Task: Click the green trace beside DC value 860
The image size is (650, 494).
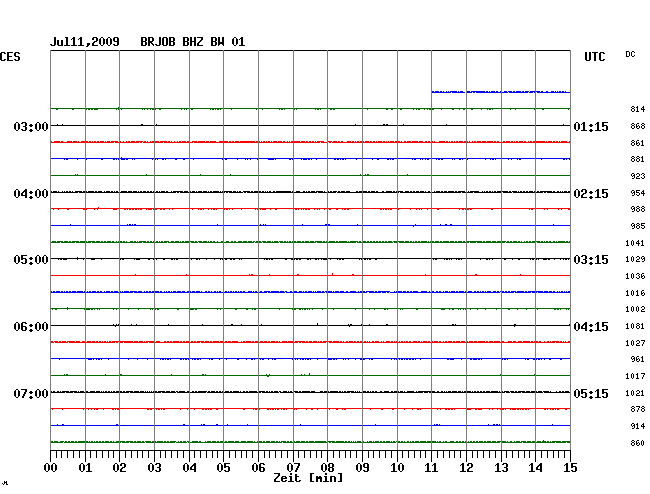Action: pos(310,442)
